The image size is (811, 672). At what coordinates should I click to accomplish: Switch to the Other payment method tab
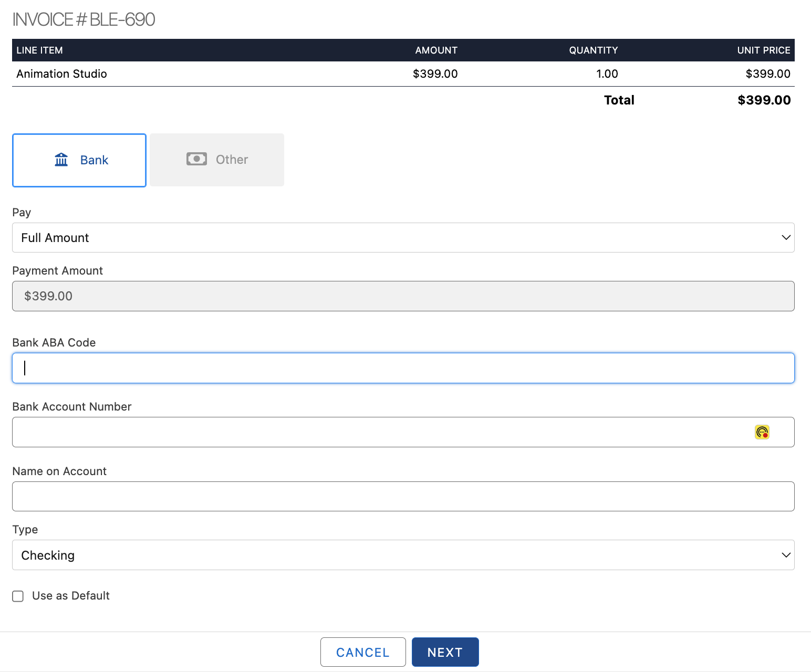coord(217,160)
